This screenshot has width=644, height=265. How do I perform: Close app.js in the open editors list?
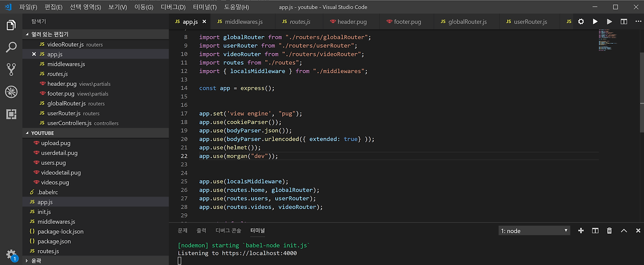coord(34,54)
